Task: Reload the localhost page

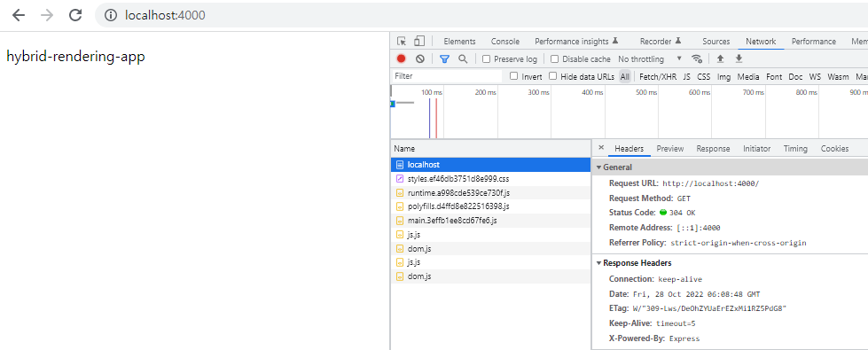Action: coord(75,15)
